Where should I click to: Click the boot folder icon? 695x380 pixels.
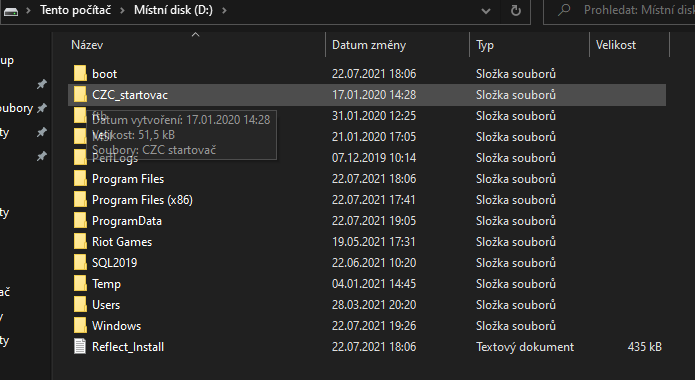(x=80, y=73)
